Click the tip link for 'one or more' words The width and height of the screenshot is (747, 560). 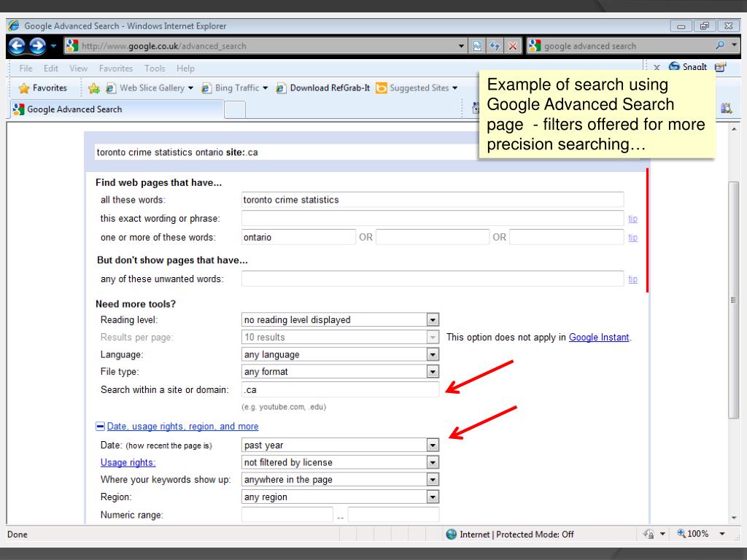pos(632,237)
